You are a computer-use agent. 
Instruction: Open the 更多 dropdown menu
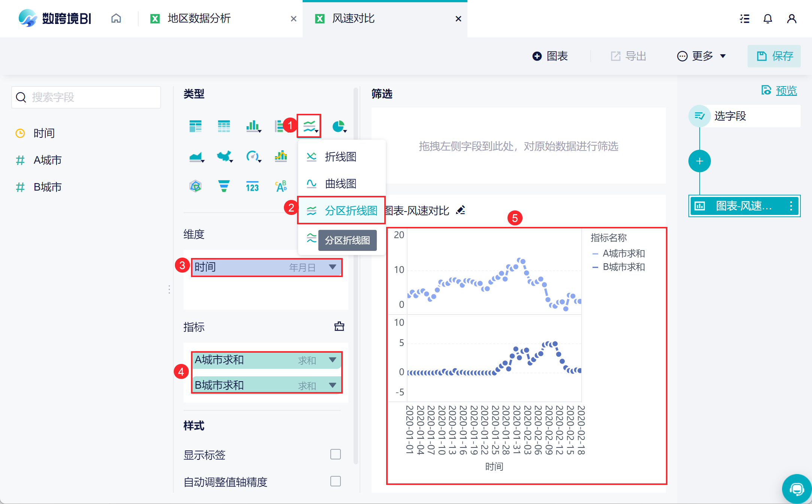[702, 56]
